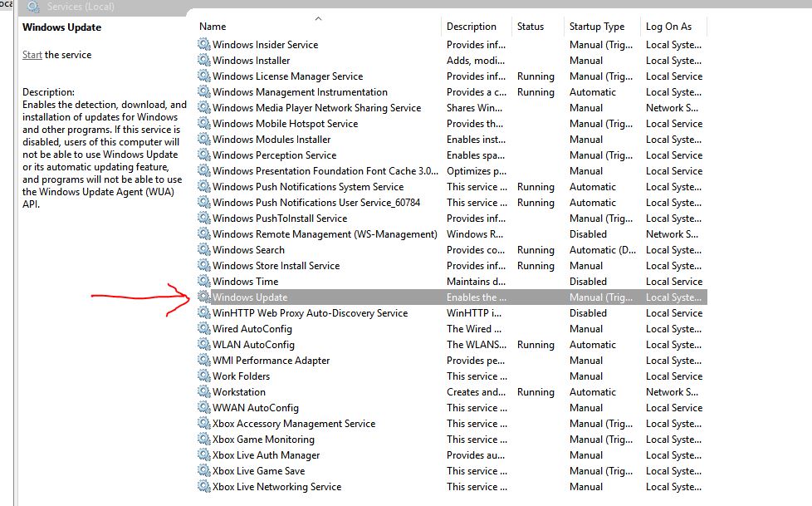Click the gear icon next to Xbox Game Monitoring
812x506 pixels.
point(204,440)
